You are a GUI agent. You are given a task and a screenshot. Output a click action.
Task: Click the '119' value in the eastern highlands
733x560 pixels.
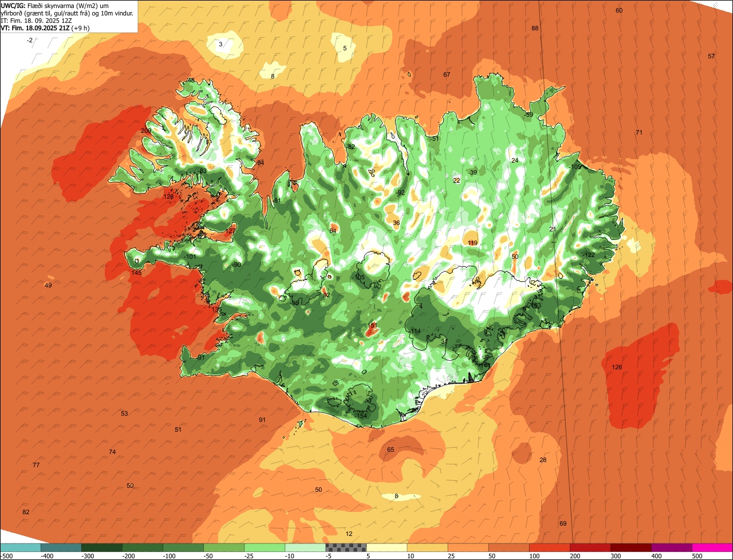pos(472,243)
